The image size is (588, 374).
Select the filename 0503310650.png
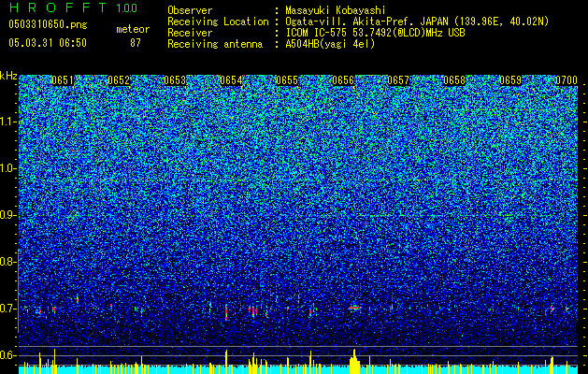pos(48,24)
